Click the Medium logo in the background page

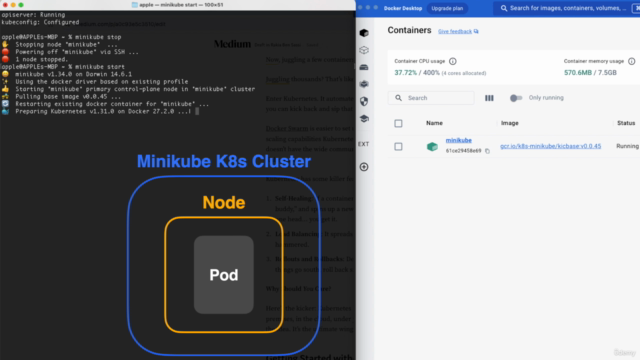pos(232,44)
